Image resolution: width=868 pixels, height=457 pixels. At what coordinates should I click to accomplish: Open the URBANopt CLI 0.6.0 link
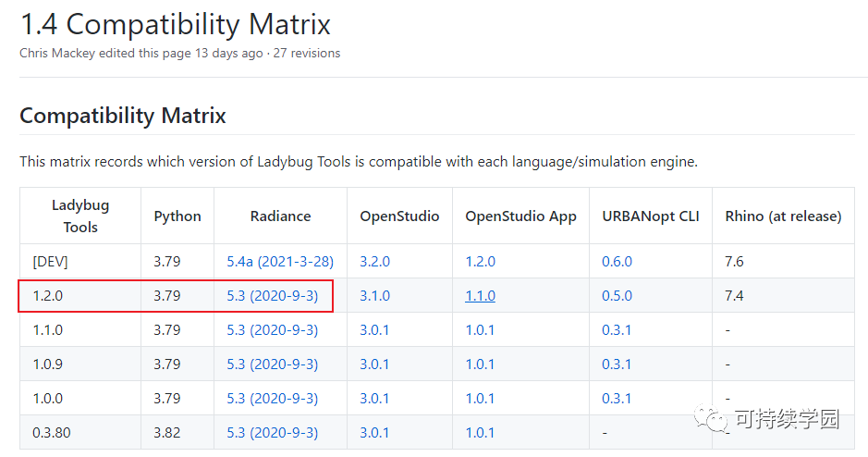point(617,261)
